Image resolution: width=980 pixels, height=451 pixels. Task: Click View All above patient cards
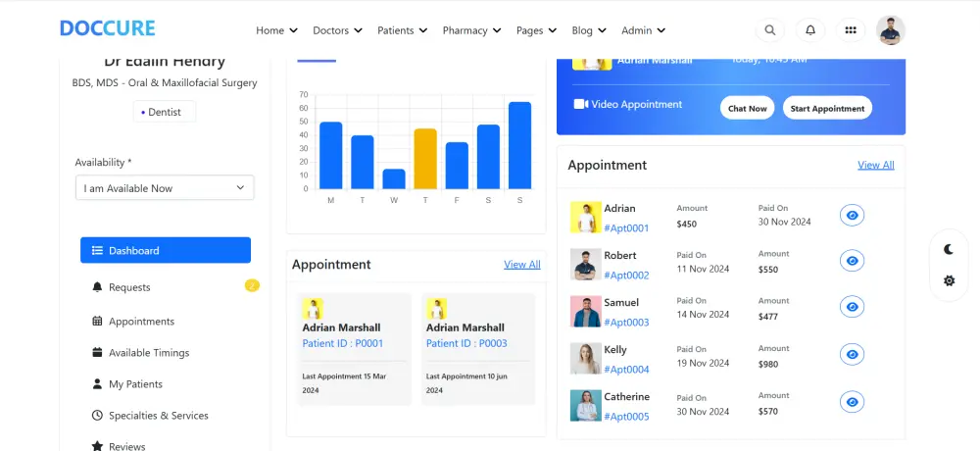point(522,264)
